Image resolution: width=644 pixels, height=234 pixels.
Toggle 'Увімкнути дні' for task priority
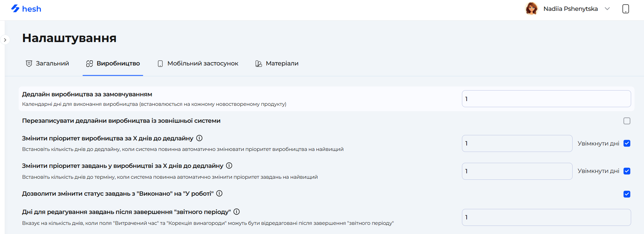[627, 171]
